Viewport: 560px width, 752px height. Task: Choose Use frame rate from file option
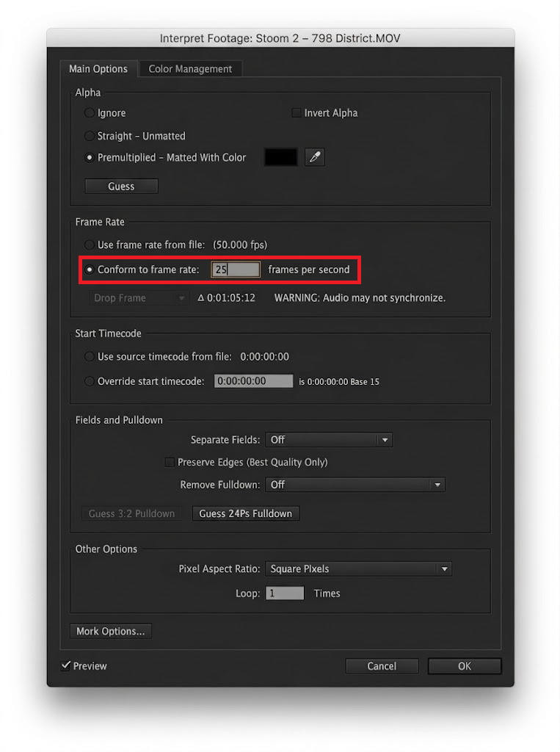(x=90, y=245)
